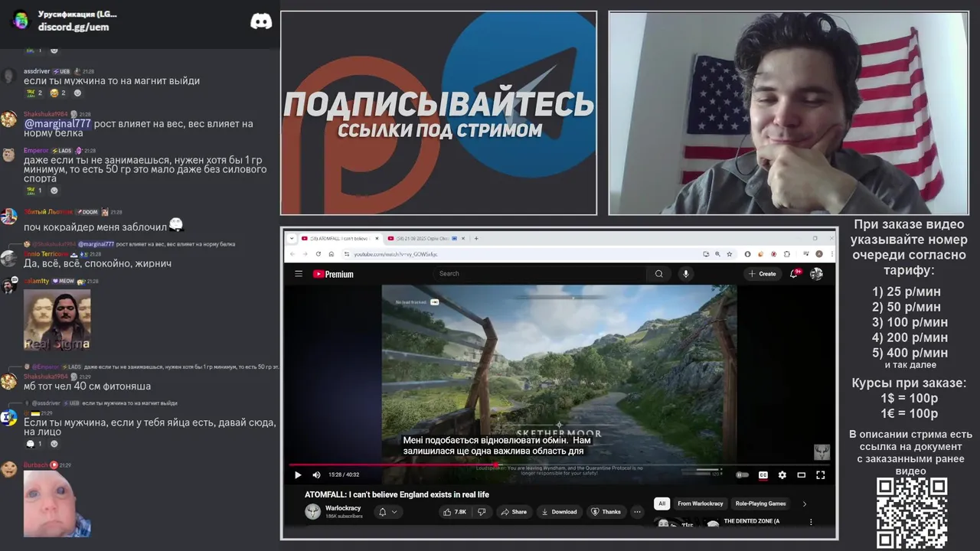Open YouTube notifications bell
This screenshot has width=980, height=551.
click(795, 274)
